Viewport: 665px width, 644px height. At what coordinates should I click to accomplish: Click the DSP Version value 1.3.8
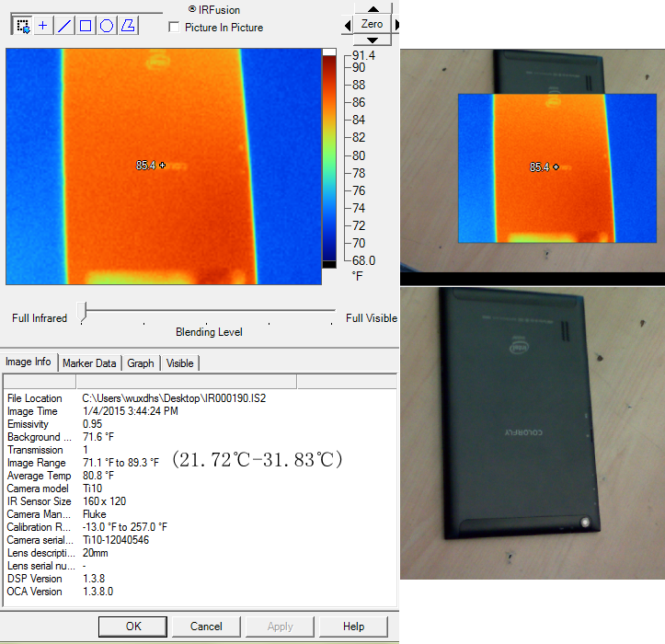(x=94, y=579)
